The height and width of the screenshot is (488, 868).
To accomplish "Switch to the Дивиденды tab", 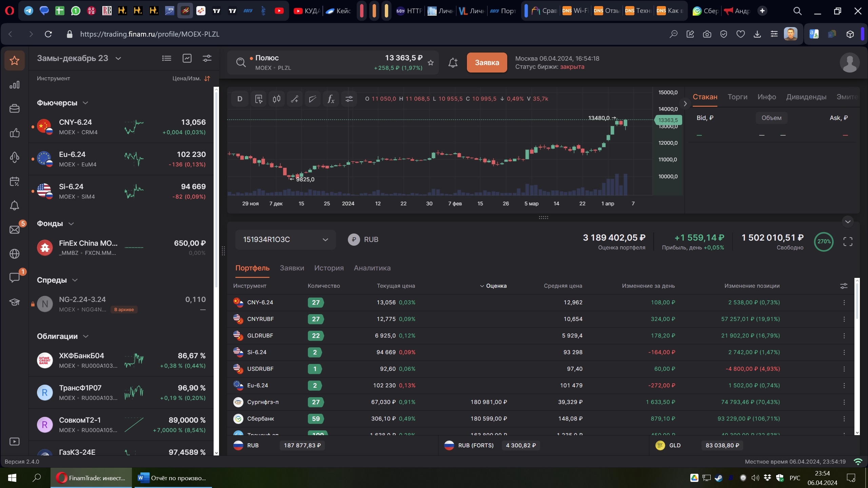I will 806,97.
